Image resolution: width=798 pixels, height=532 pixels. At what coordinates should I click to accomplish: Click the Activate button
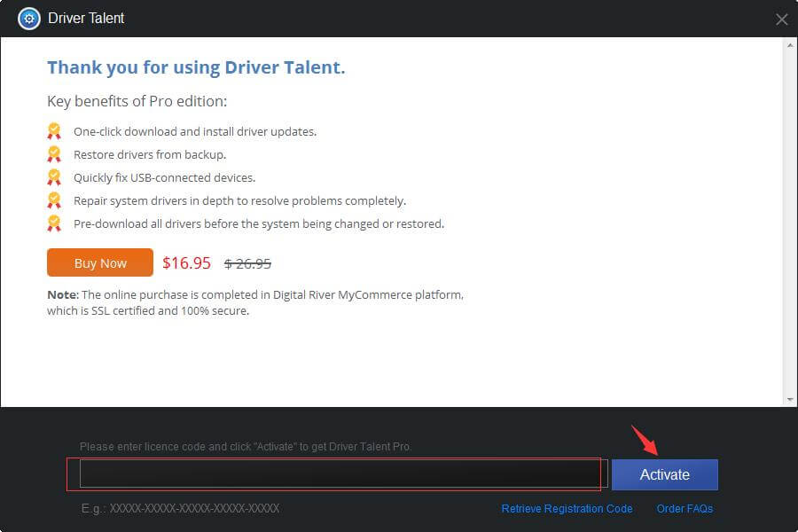point(665,474)
